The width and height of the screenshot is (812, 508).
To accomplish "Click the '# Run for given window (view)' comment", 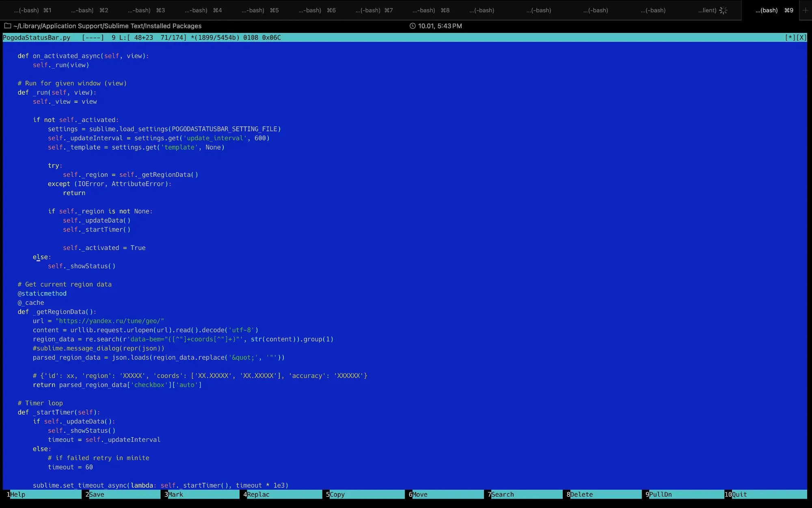I will click(72, 83).
